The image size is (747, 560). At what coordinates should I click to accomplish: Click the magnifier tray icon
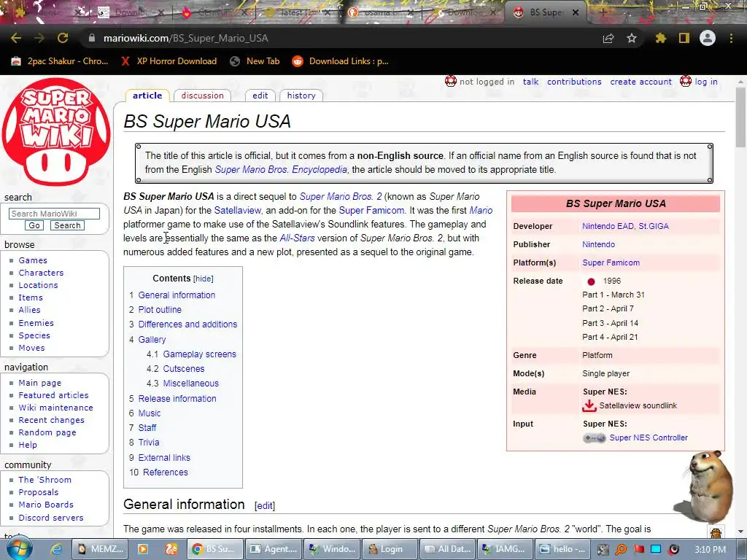click(x=621, y=550)
